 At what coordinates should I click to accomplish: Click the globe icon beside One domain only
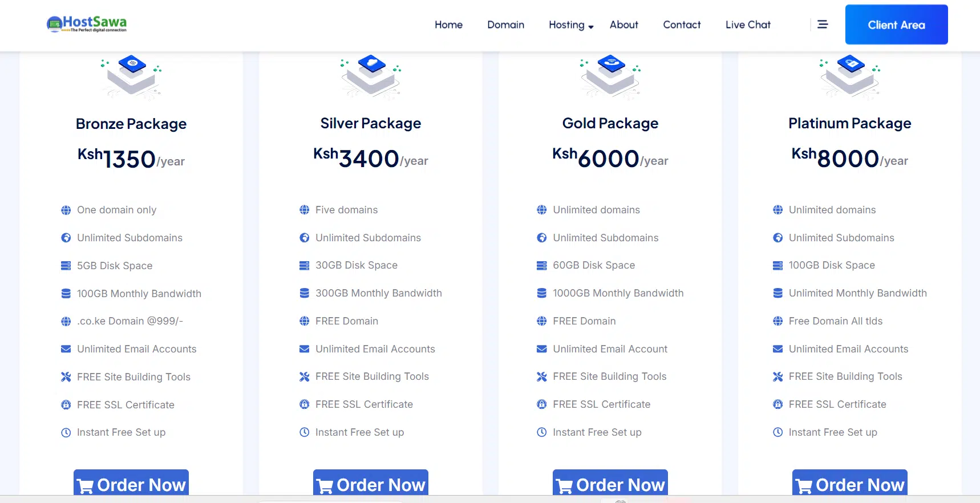tap(66, 210)
